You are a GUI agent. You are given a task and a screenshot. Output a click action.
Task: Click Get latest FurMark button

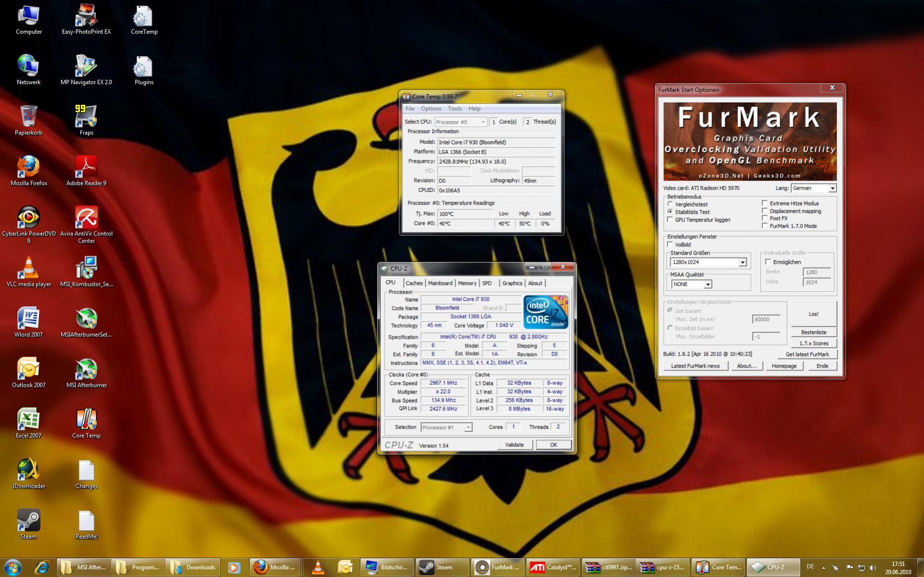pos(807,355)
